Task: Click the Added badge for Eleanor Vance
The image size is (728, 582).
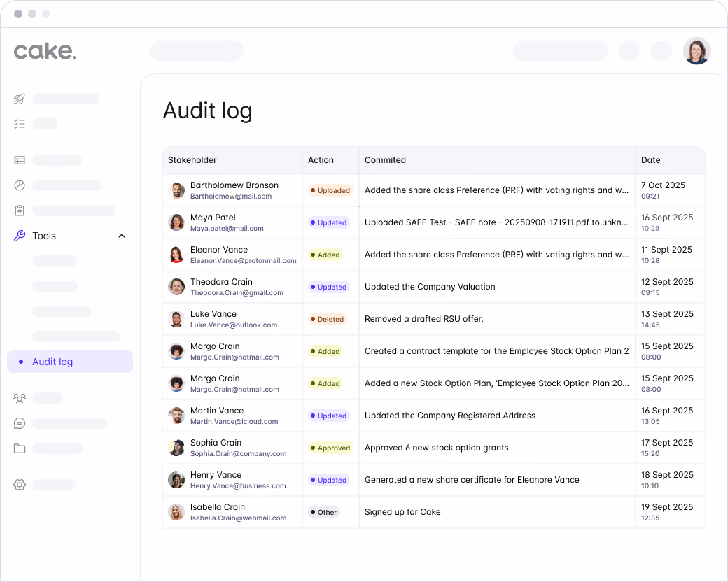Action: point(325,255)
